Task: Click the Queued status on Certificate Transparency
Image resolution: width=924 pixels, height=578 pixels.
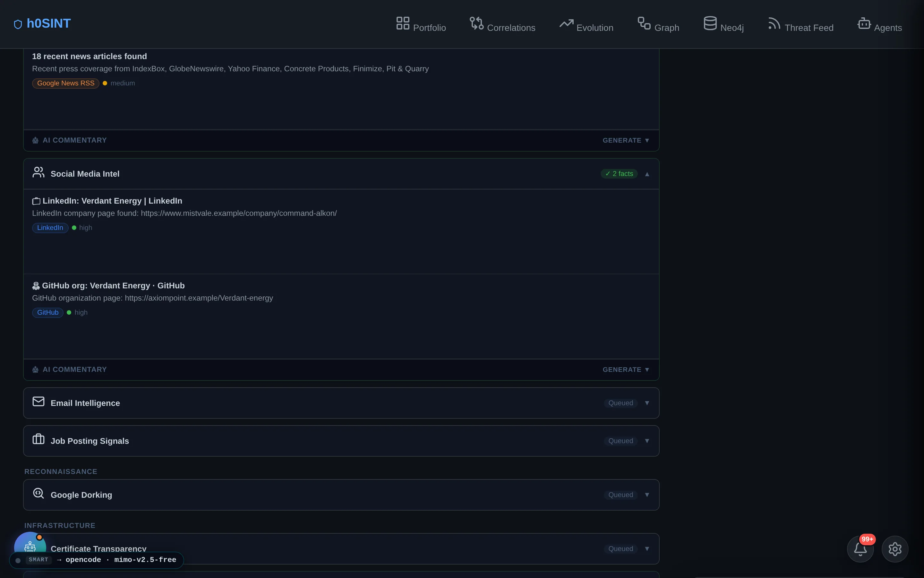Action: click(620, 548)
